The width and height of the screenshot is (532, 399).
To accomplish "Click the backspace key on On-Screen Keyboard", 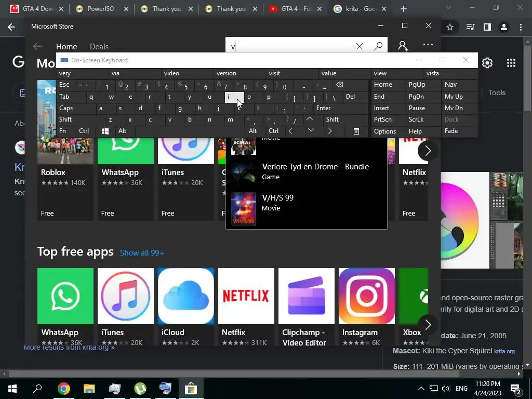I will point(340,85).
